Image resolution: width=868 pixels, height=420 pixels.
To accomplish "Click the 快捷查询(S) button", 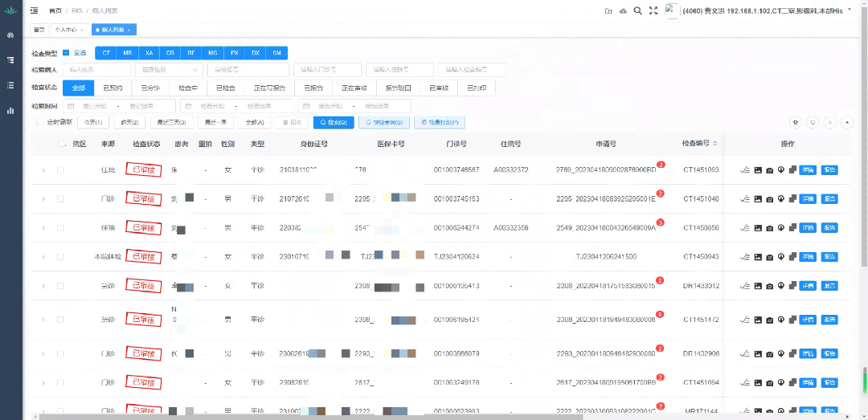I will tap(383, 122).
